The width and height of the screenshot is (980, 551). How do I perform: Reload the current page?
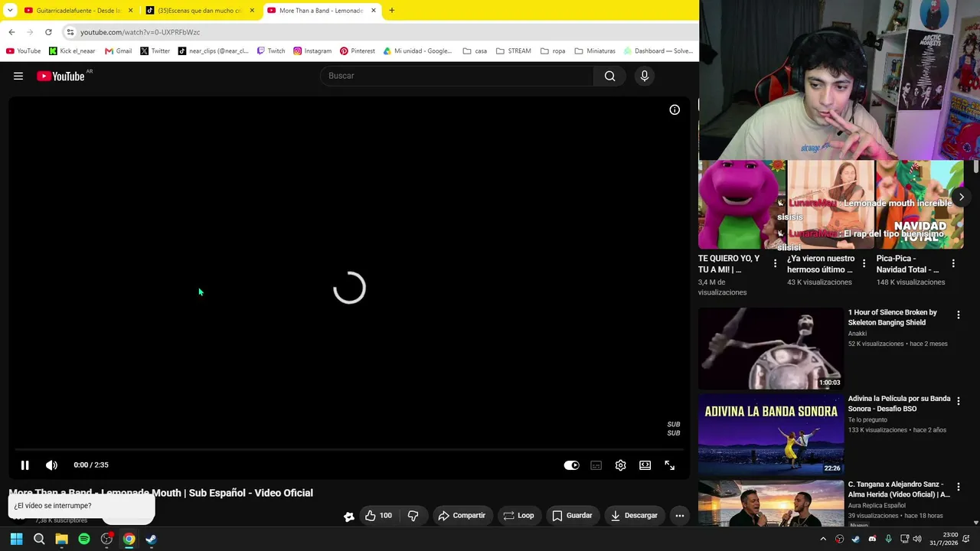(48, 32)
